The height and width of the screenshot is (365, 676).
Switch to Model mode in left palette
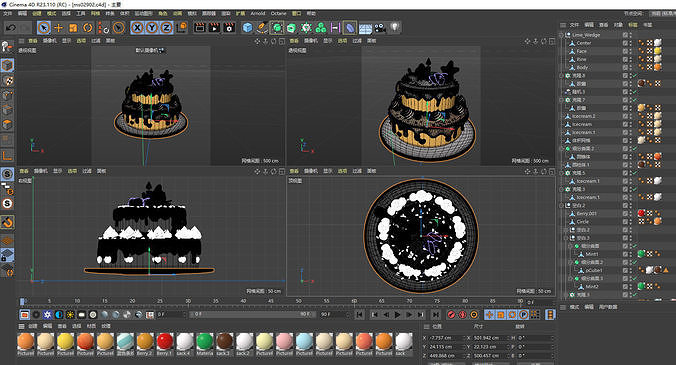(x=7, y=65)
